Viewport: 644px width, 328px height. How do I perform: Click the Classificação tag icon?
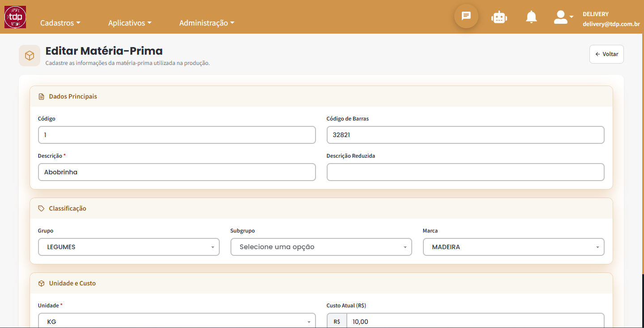42,208
